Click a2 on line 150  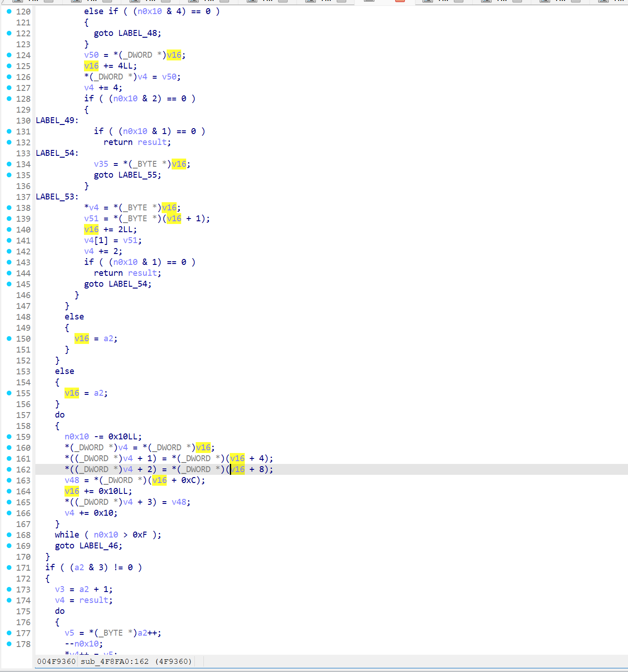coord(109,338)
